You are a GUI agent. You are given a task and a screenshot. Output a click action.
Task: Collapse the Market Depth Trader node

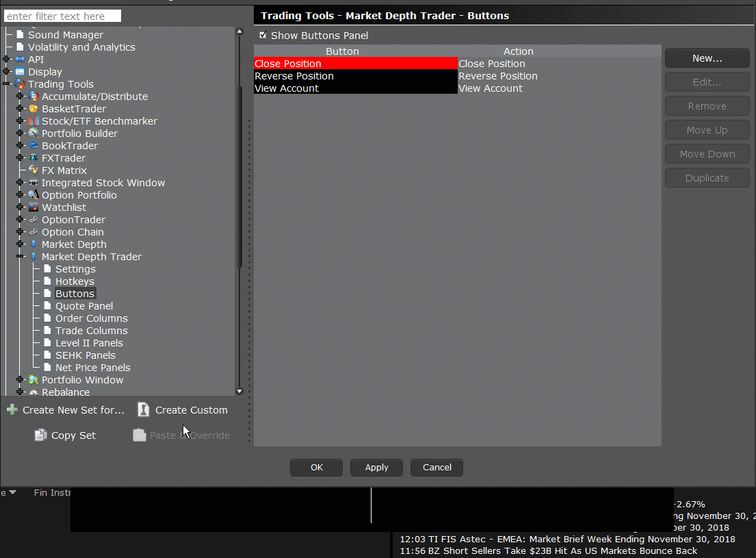click(20, 257)
